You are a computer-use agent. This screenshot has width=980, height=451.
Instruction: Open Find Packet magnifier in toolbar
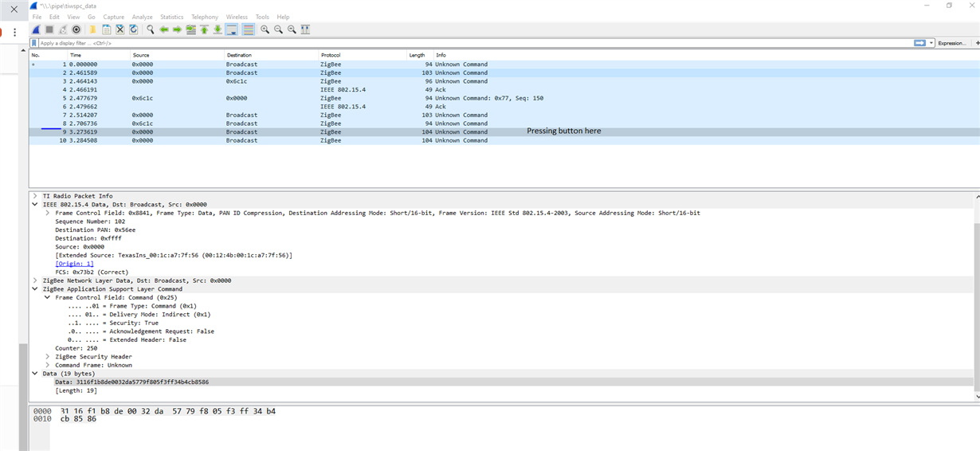point(150,29)
